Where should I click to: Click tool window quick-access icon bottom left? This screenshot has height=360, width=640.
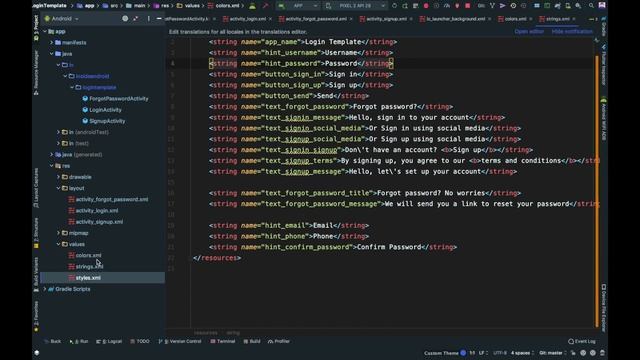coord(37,353)
